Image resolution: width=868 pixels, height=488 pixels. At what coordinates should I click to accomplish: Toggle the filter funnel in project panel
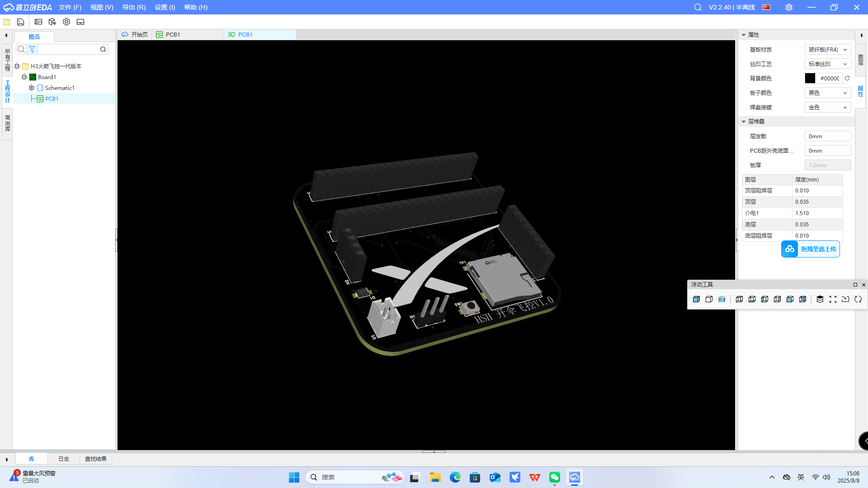(x=32, y=49)
